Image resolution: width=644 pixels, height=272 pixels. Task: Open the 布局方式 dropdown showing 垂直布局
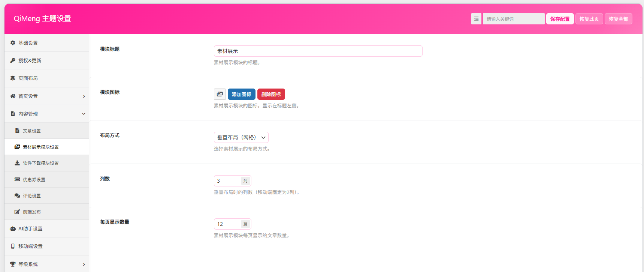pyautogui.click(x=241, y=137)
